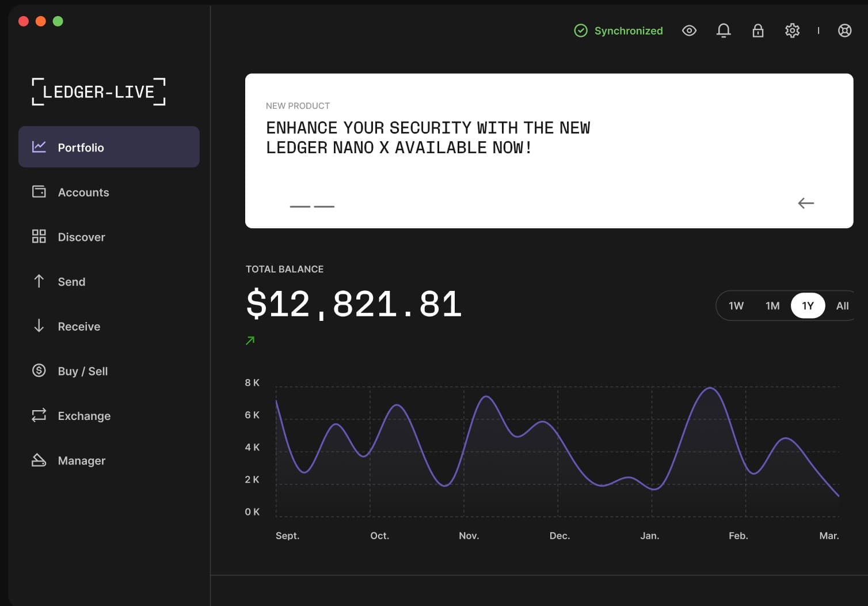Maximize window with green button

[58, 21]
